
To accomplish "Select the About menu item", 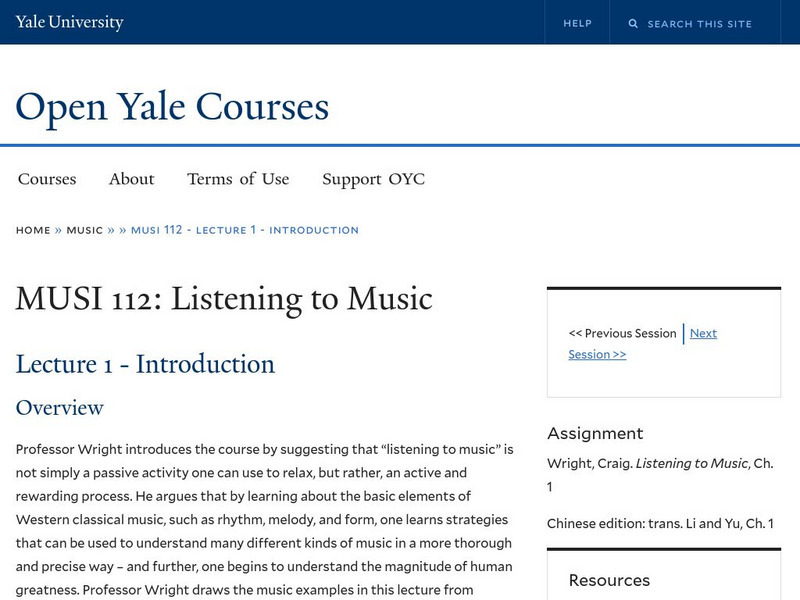I will [x=131, y=179].
